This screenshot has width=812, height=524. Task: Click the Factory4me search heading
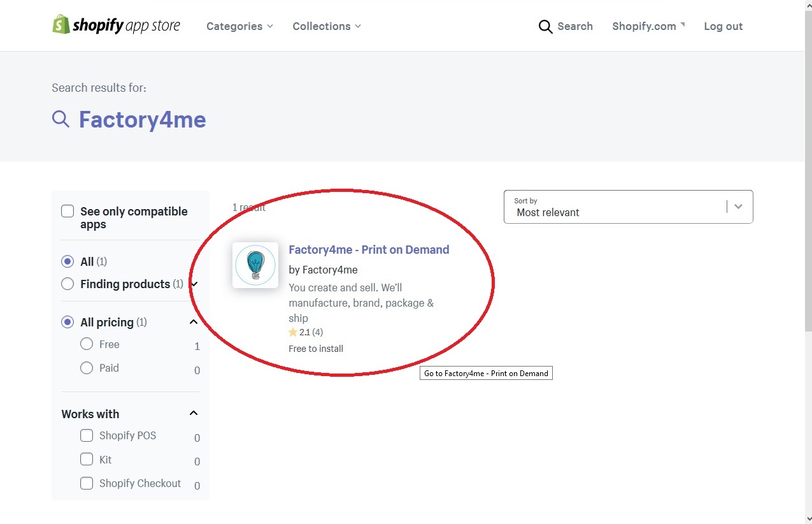click(143, 119)
